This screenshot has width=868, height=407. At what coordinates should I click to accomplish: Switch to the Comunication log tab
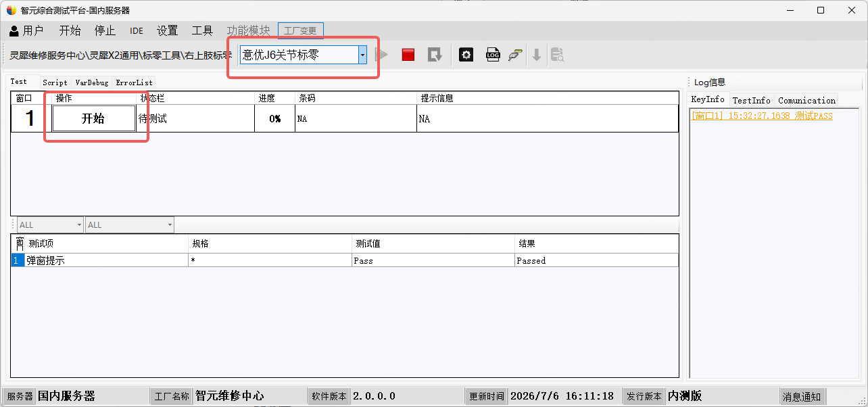[806, 100]
